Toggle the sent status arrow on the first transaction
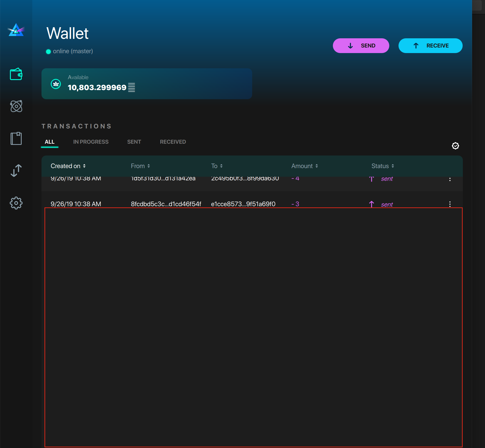Screen dimensions: 485x448 371,179
